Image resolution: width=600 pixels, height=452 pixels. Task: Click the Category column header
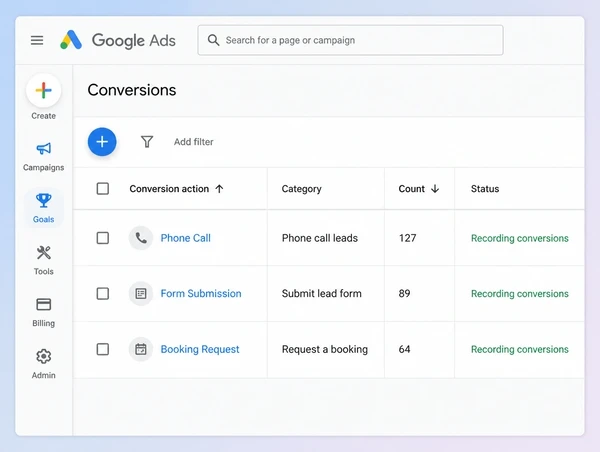302,189
